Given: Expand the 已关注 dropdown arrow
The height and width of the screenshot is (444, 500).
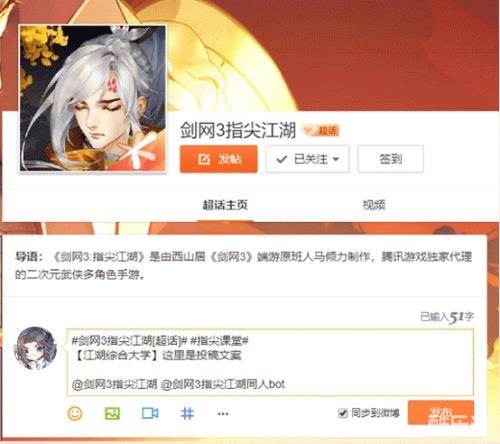Looking at the screenshot, I should click(336, 159).
